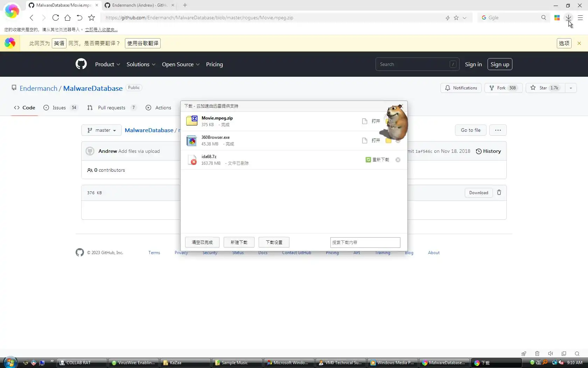The height and width of the screenshot is (368, 588).
Task: Expand the Solutions menu
Action: [x=141, y=64]
